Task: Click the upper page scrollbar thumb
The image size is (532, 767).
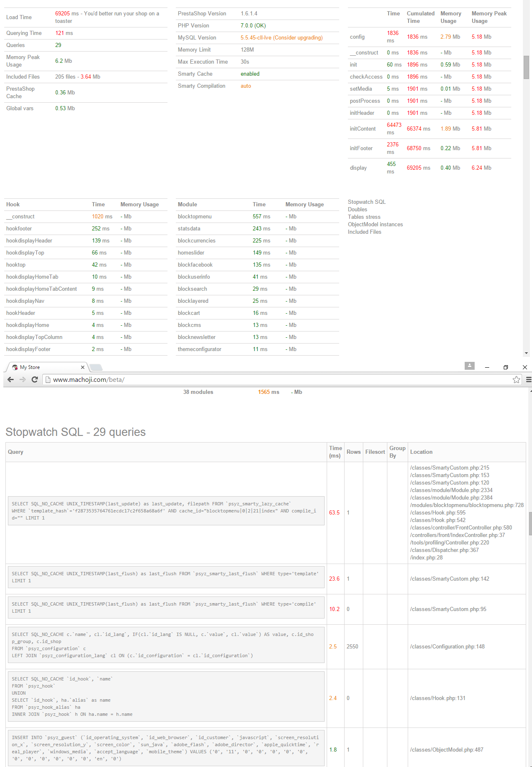Action: (526, 67)
